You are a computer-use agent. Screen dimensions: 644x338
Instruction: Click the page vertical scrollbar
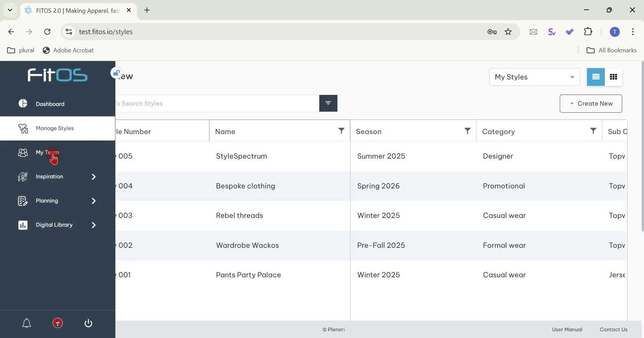click(x=642, y=146)
